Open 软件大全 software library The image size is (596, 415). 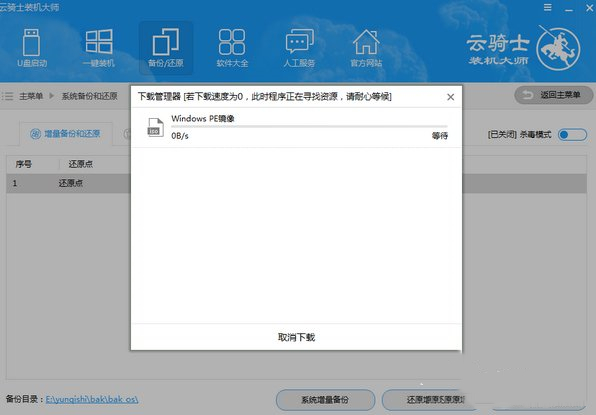coord(232,48)
